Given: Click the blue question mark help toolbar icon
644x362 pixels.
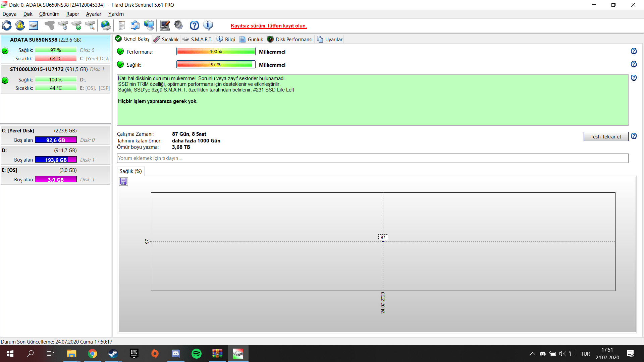Looking at the screenshot, I should click(x=194, y=25).
